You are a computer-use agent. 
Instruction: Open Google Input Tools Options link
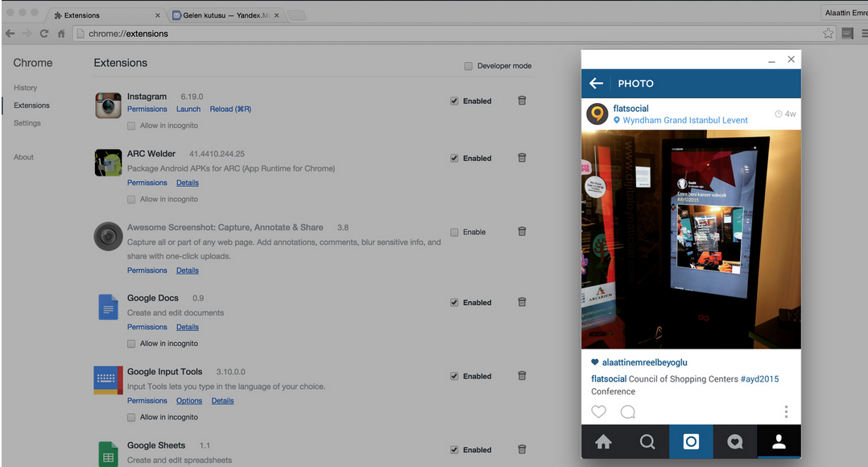[x=189, y=401]
